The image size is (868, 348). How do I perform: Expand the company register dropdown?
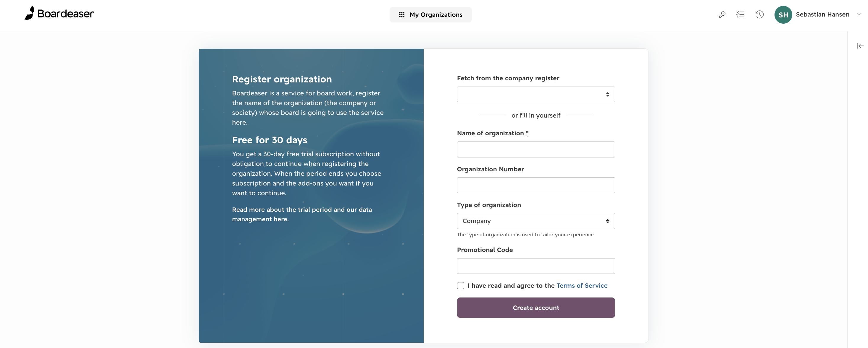(536, 94)
